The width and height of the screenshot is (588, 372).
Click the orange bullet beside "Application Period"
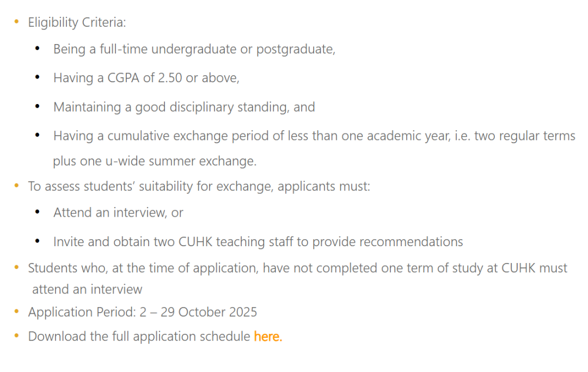pos(16,312)
